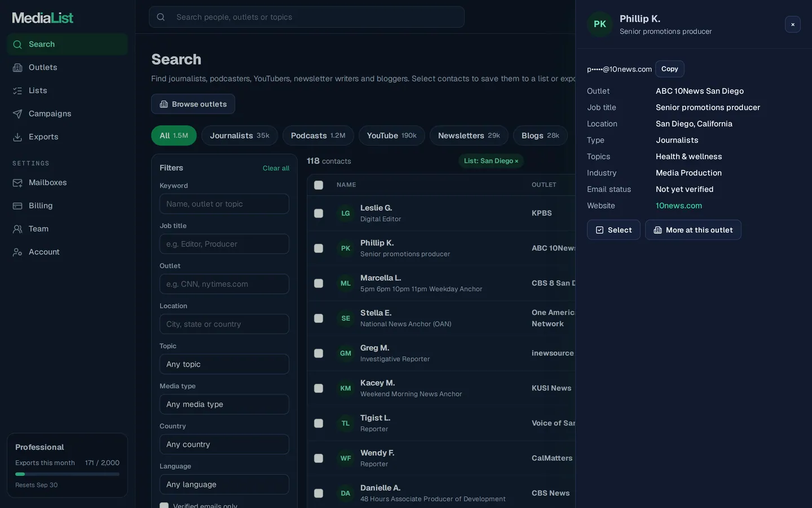Focus the Keyword filter input field
Image resolution: width=812 pixels, height=508 pixels.
coord(224,204)
